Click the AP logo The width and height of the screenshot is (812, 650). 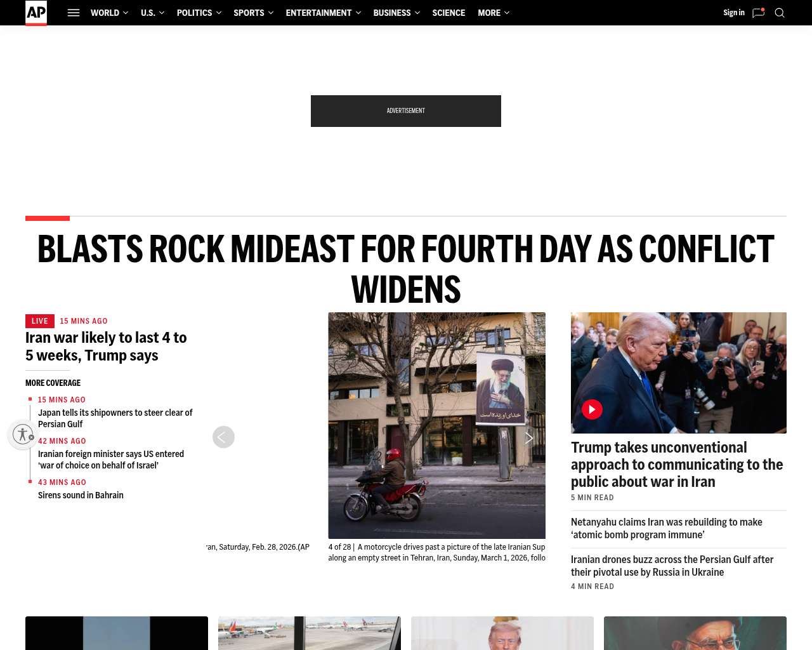[x=36, y=13]
